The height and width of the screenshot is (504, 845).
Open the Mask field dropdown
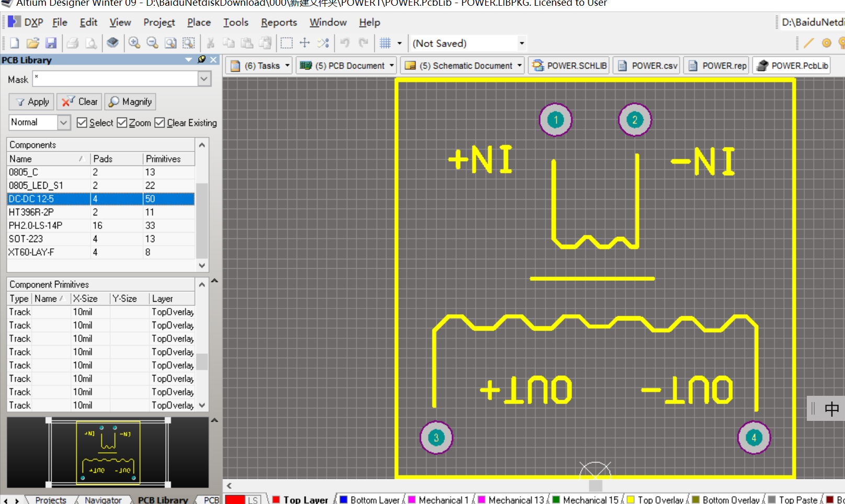(x=204, y=79)
